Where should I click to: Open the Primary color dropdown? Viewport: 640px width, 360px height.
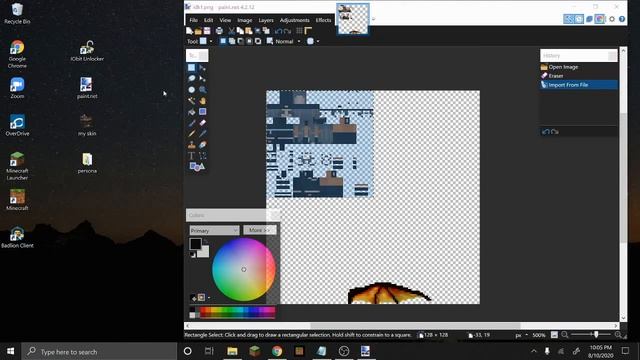tap(214, 230)
